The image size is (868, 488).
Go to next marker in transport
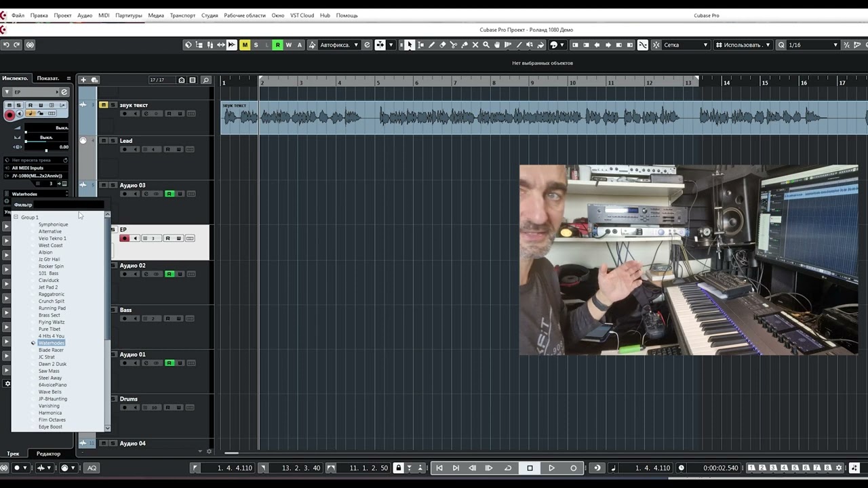tap(456, 468)
